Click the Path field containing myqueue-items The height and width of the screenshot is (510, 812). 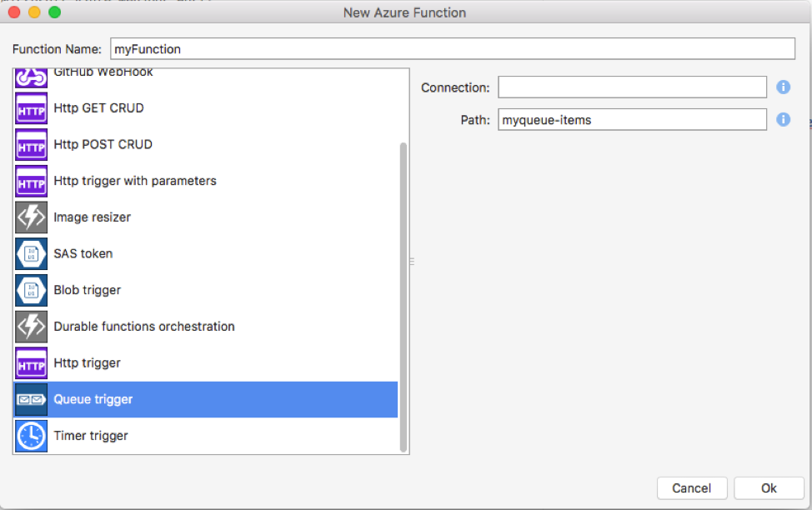(632, 120)
